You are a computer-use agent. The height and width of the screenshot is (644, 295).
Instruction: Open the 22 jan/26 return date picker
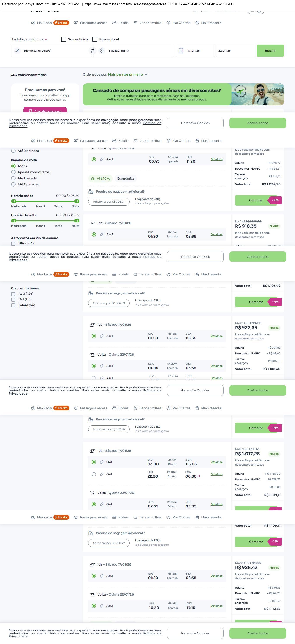235,51
